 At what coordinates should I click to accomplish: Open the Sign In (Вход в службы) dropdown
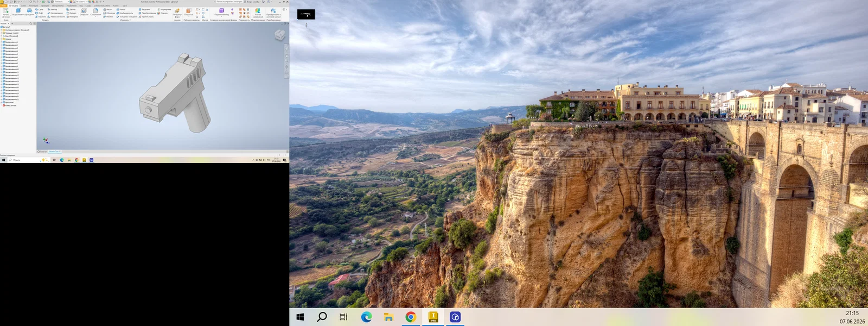tap(253, 2)
